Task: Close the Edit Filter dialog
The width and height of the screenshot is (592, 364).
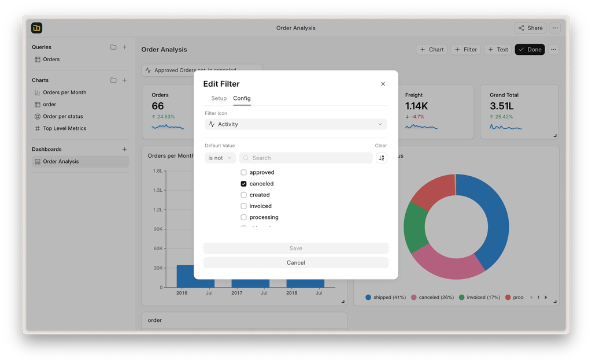Action: (383, 84)
